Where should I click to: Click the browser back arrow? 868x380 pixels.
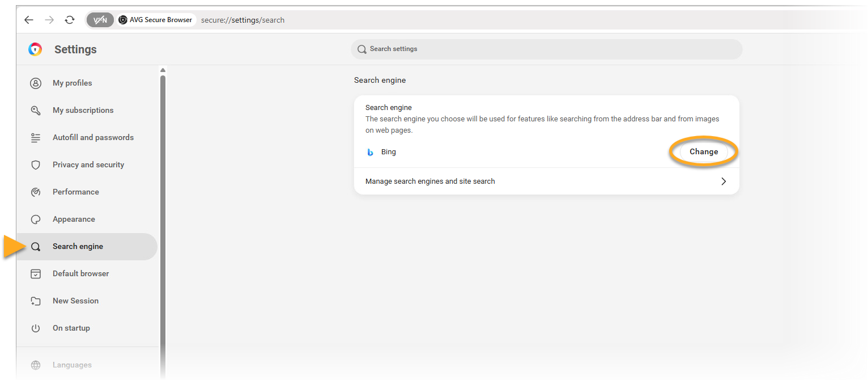coord(29,20)
